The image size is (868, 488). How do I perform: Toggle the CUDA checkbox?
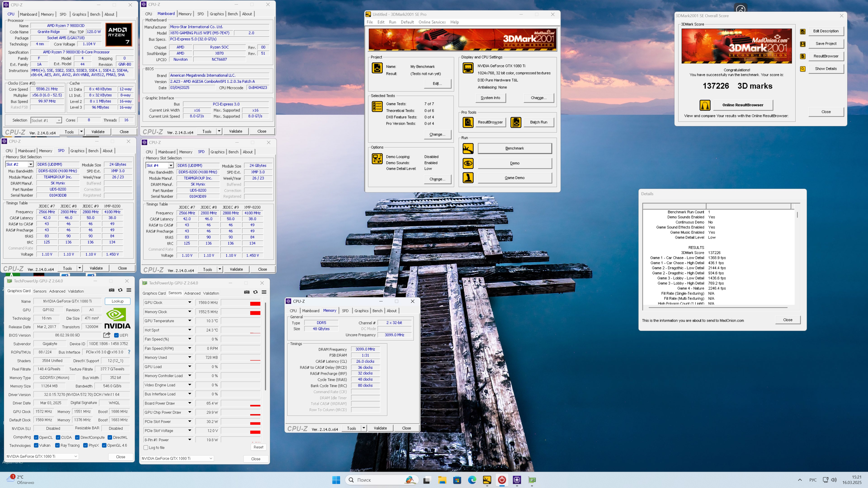[58, 437]
